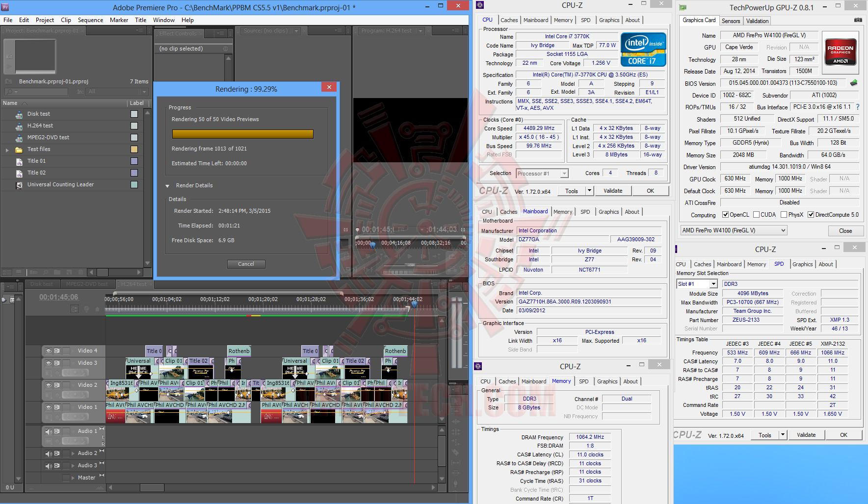Open the H.264 test sequence item
The height and width of the screenshot is (504, 868).
point(40,126)
